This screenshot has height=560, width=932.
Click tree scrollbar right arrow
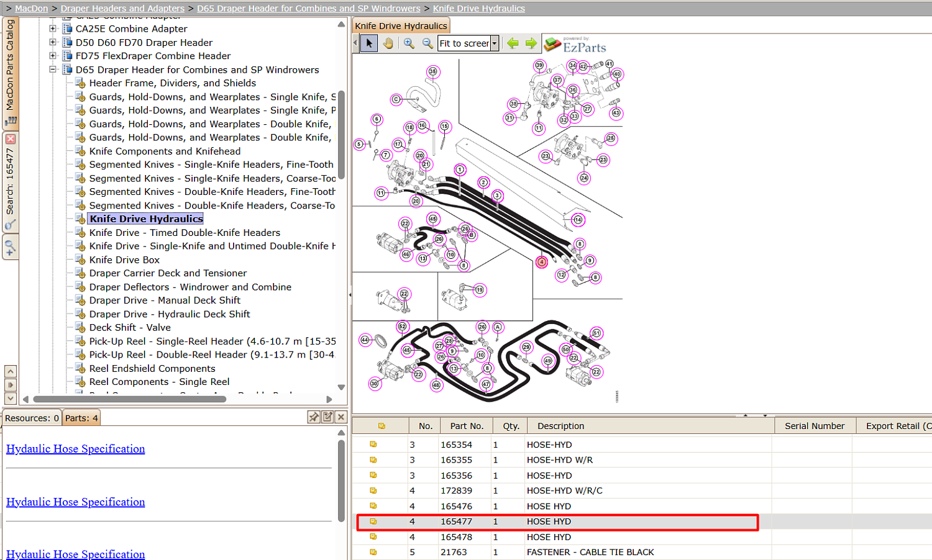329,399
